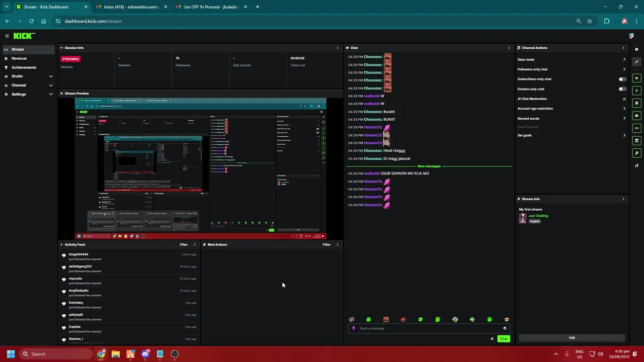Open Stream info panel three-dot menu
Image resolution: width=644 pixels, height=362 pixels.
click(623, 199)
